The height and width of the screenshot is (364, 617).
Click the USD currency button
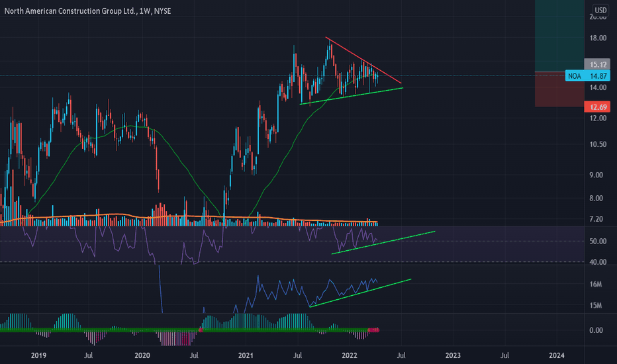(x=600, y=10)
